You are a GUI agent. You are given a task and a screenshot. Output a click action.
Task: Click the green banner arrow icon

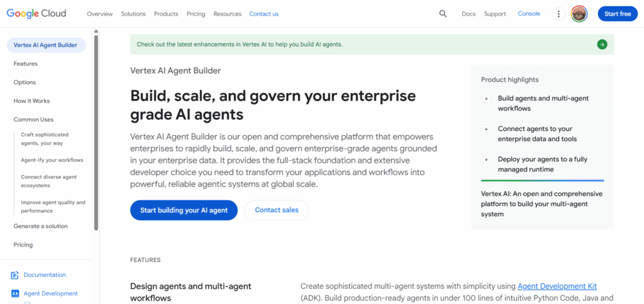602,45
